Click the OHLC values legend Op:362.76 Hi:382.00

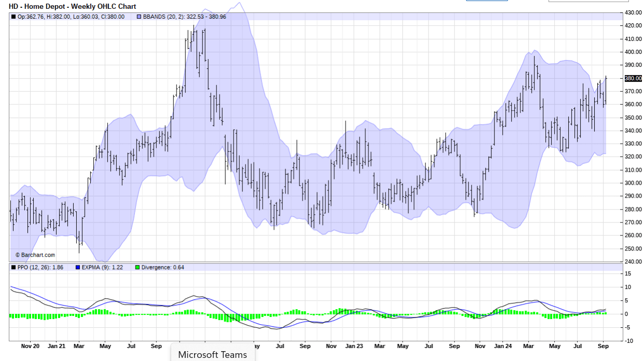click(71, 17)
